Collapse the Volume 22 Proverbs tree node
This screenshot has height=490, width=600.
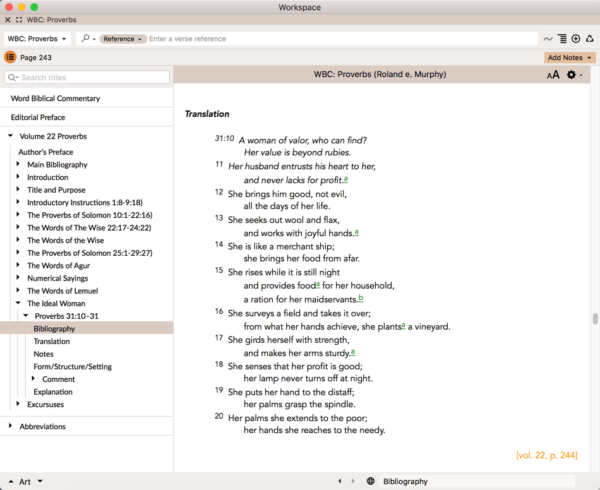pyautogui.click(x=11, y=136)
